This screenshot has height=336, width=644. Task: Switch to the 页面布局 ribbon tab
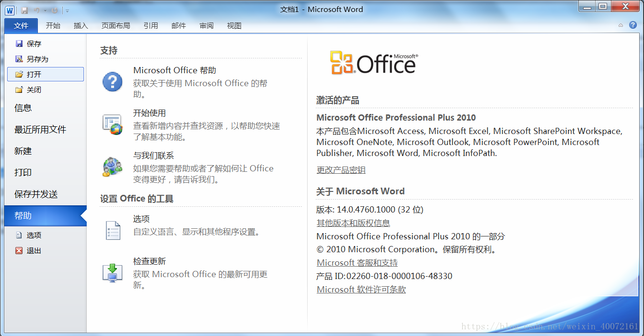click(115, 26)
